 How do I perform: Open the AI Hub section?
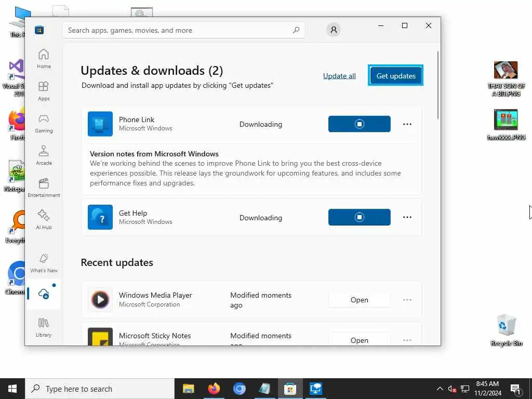coord(44,220)
